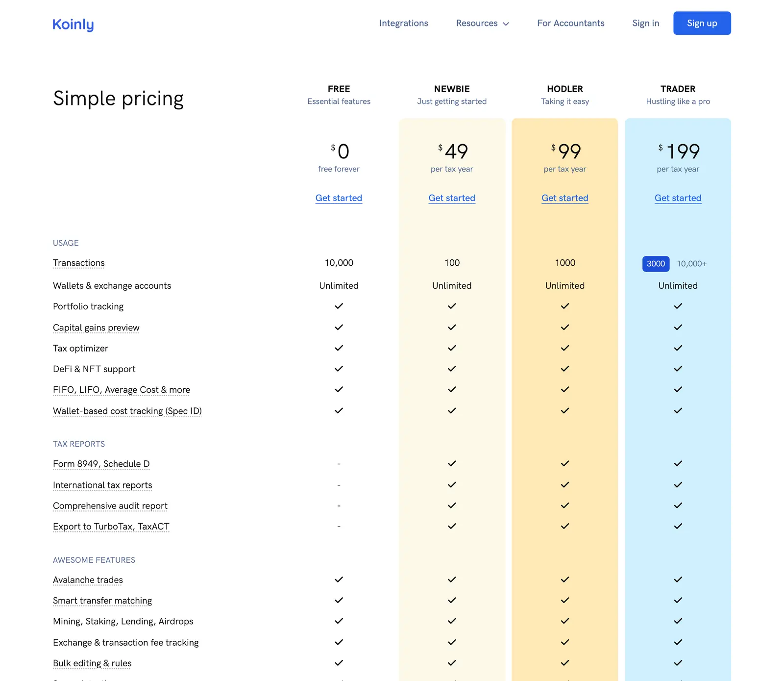Screen dimensions: 784x681
Task: Select the 3000 transactions toggle option
Action: 656,264
